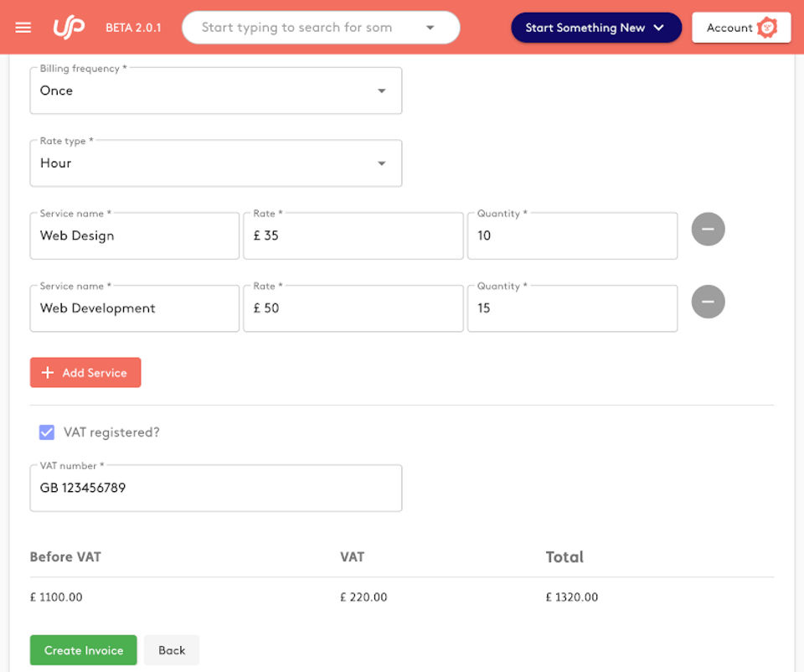Edit the £ 50 rate field
804x672 pixels.
click(353, 308)
